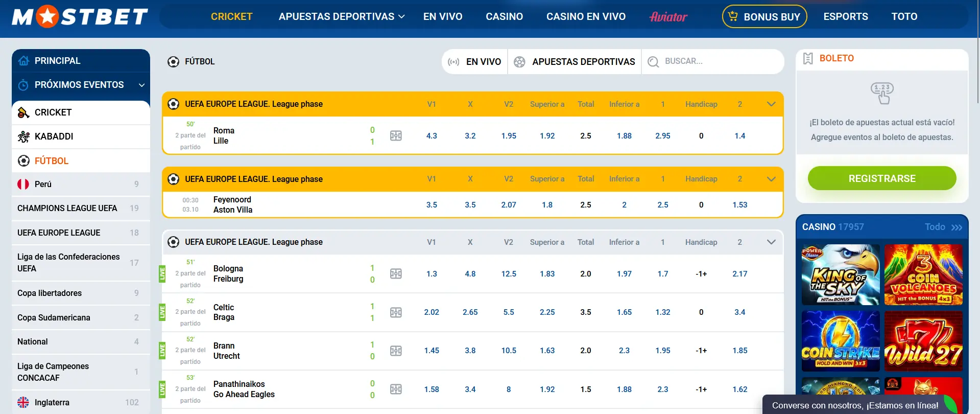Click the search magnifier icon
The image size is (980, 414).
point(653,62)
